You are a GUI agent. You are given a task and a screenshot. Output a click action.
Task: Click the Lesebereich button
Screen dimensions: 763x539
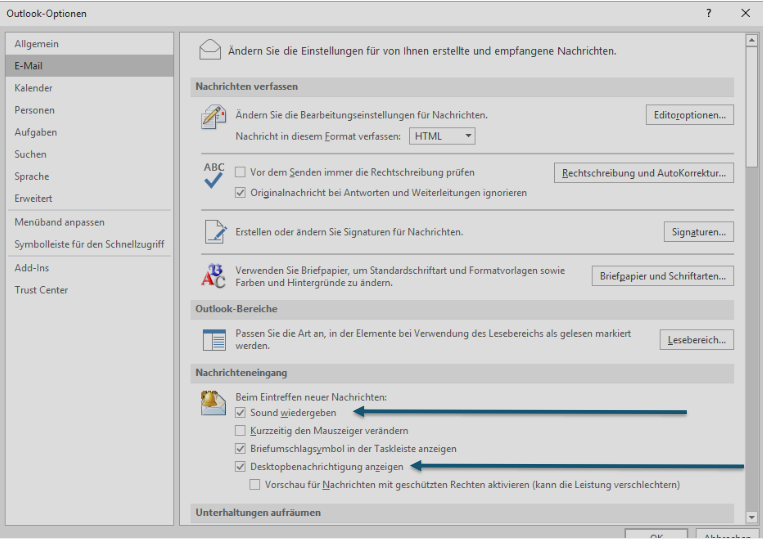pos(696,340)
